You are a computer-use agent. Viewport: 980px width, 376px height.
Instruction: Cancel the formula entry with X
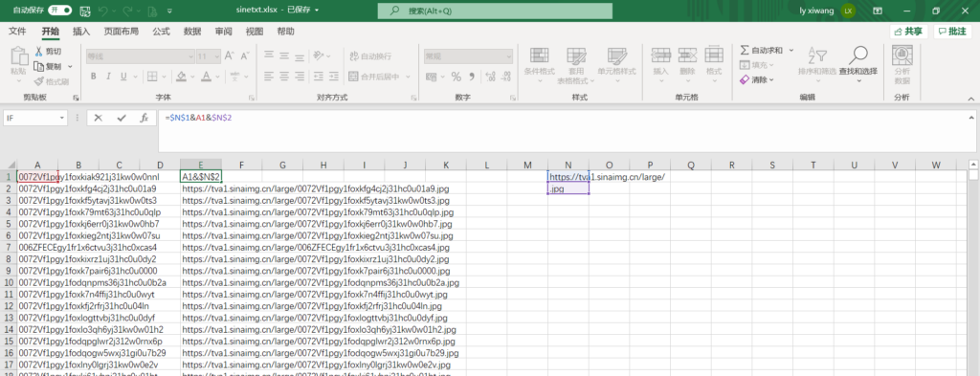[99, 117]
